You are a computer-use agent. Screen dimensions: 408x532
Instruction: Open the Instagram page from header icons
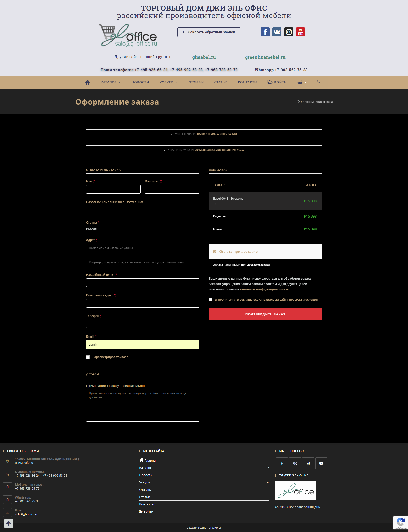click(x=289, y=32)
